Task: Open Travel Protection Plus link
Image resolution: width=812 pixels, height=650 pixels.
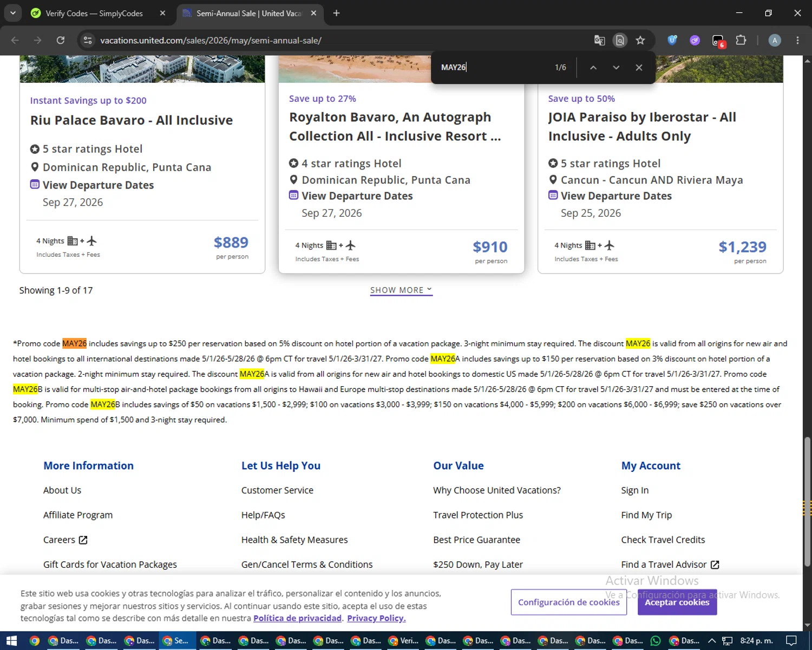Action: pos(478,515)
